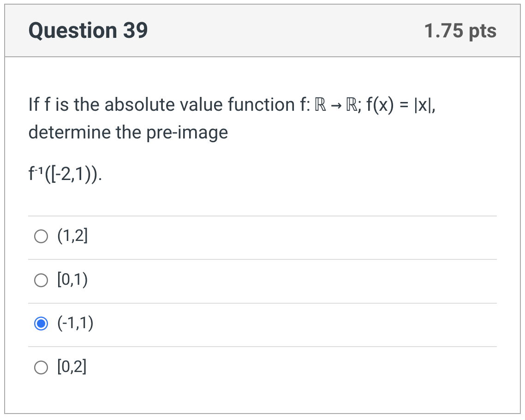Click the "1.75 pts" points label

click(460, 31)
